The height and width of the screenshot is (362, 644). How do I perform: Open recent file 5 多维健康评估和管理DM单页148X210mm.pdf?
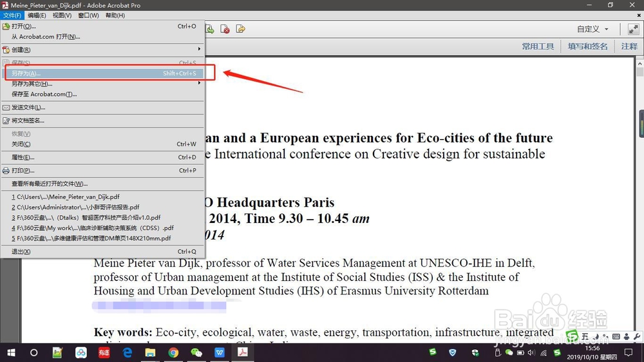pyautogui.click(x=102, y=238)
